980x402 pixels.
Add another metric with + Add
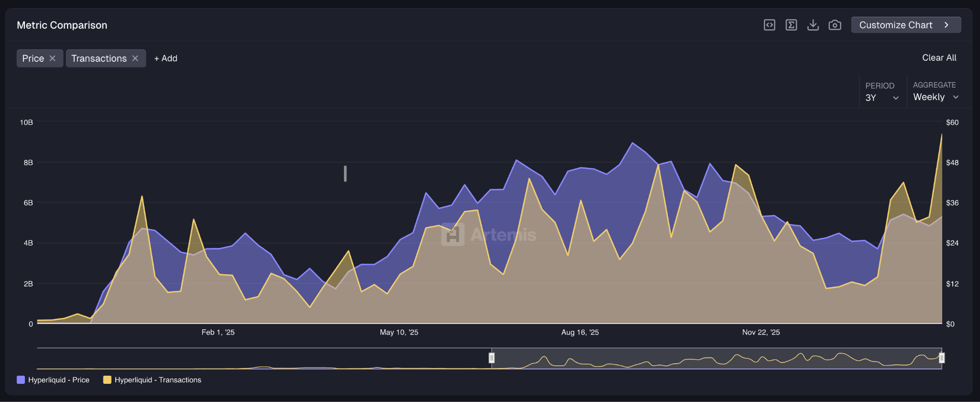(166, 58)
